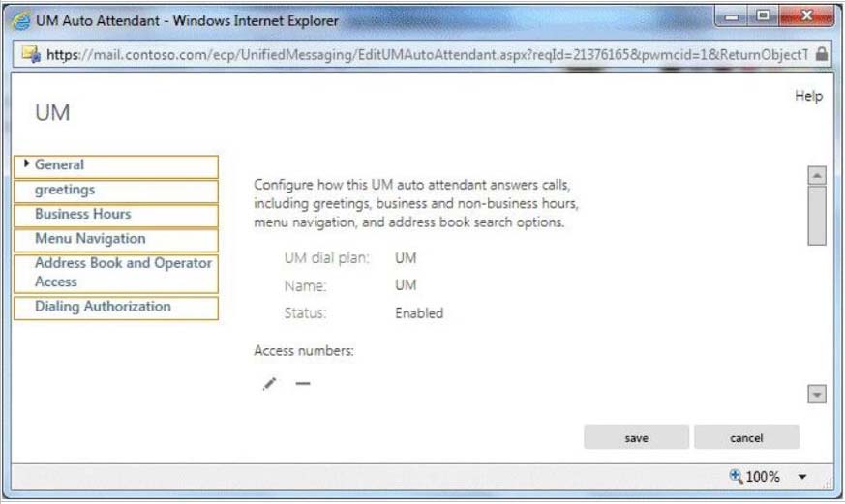Switch to the greetings tab
Screen dimensions: 845x504
pyautogui.click(x=115, y=191)
